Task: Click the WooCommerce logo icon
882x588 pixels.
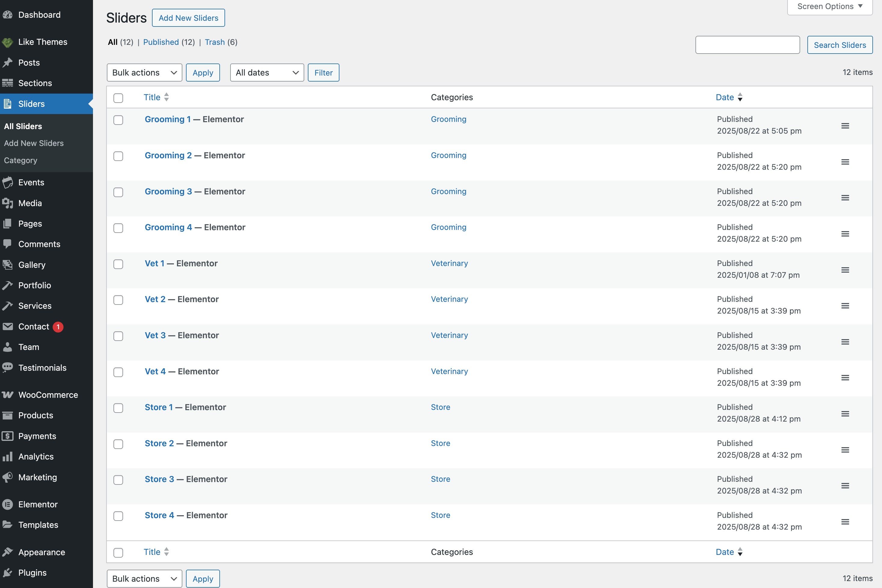Action: pyautogui.click(x=8, y=395)
